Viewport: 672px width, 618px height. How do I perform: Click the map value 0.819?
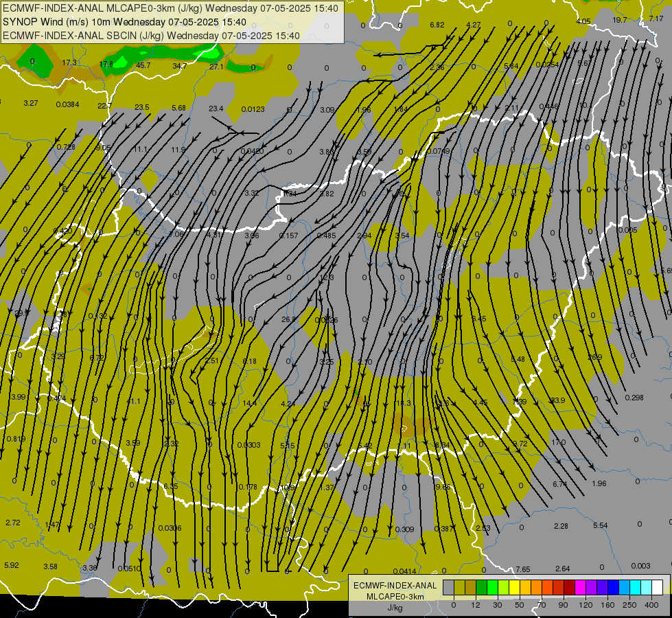pyautogui.click(x=16, y=439)
